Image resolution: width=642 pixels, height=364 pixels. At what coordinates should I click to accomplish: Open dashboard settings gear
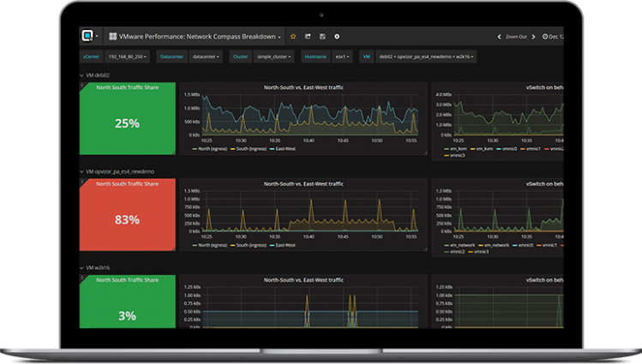(337, 36)
